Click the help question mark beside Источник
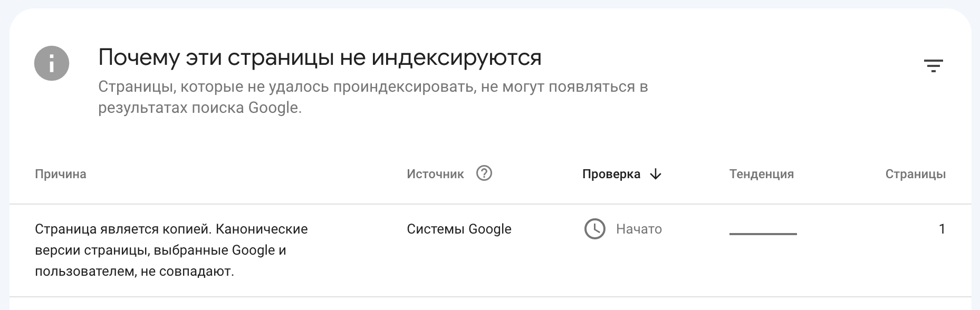 484,174
